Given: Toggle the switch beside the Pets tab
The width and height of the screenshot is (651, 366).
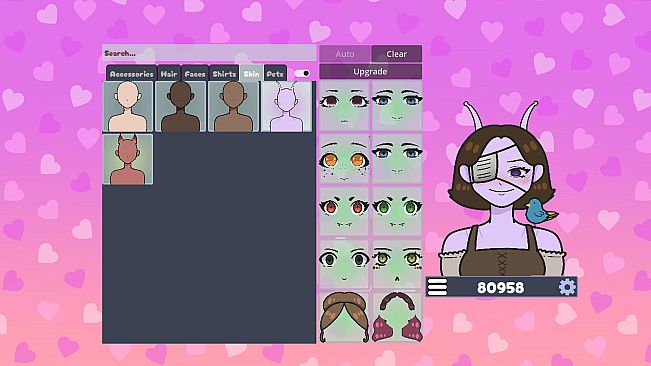Looking at the screenshot, I should pyautogui.click(x=302, y=73).
